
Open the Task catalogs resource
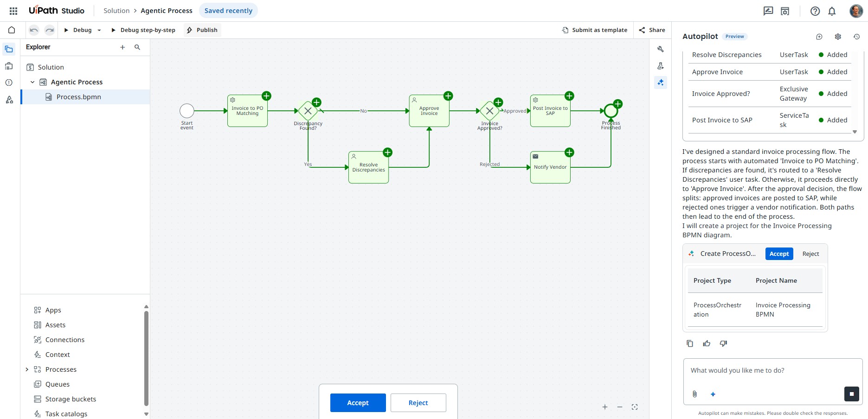pos(66,414)
